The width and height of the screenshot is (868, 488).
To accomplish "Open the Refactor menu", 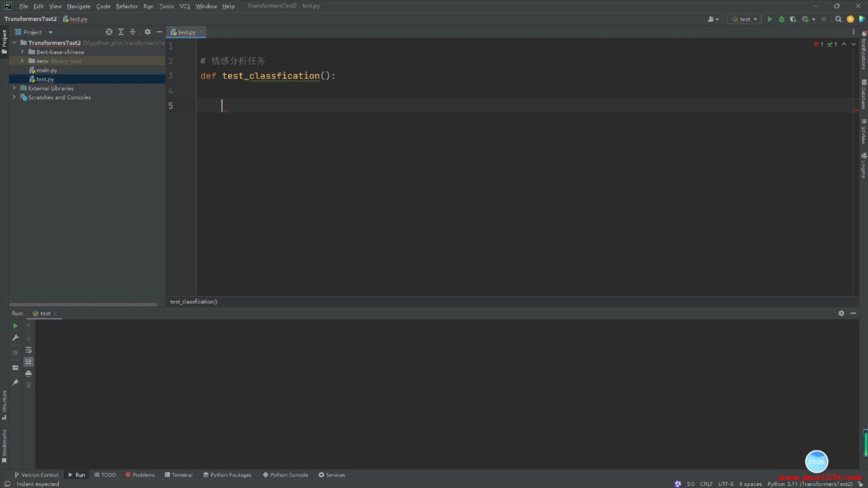I will point(127,6).
